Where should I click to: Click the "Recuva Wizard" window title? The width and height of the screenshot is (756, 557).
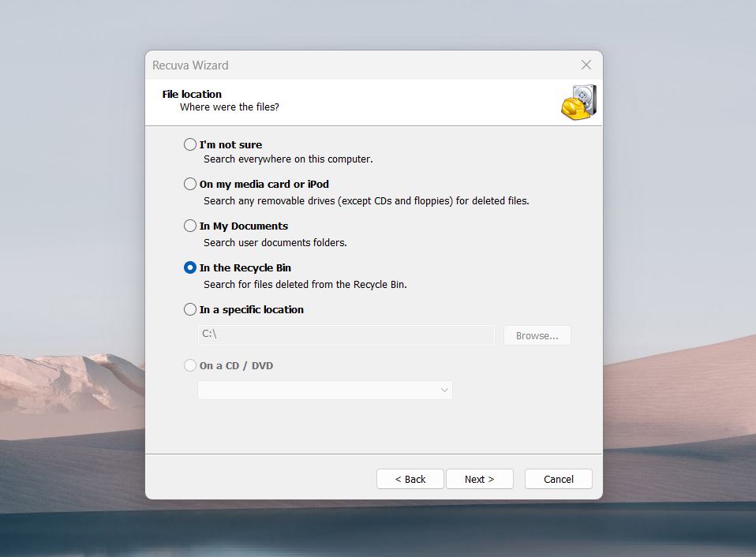pyautogui.click(x=190, y=65)
